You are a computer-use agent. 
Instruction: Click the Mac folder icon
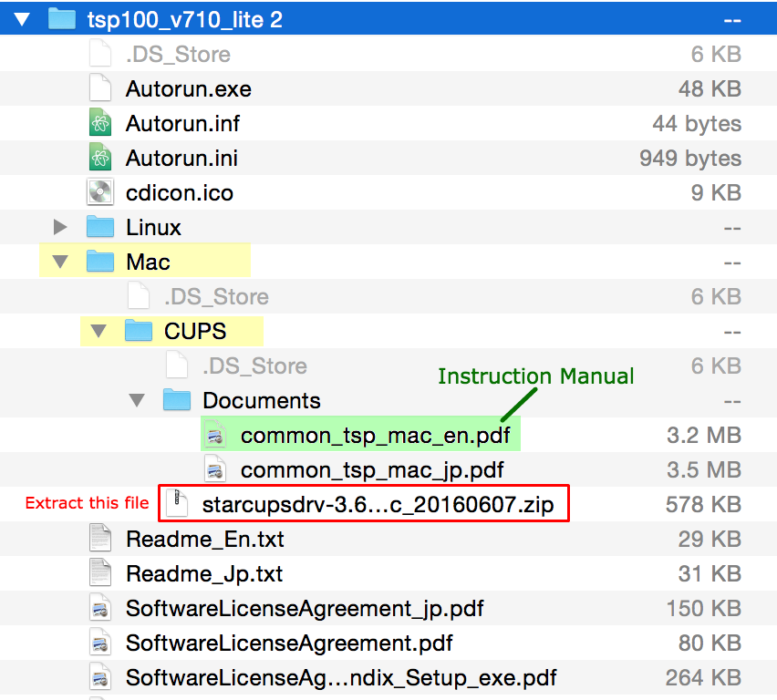tap(100, 261)
